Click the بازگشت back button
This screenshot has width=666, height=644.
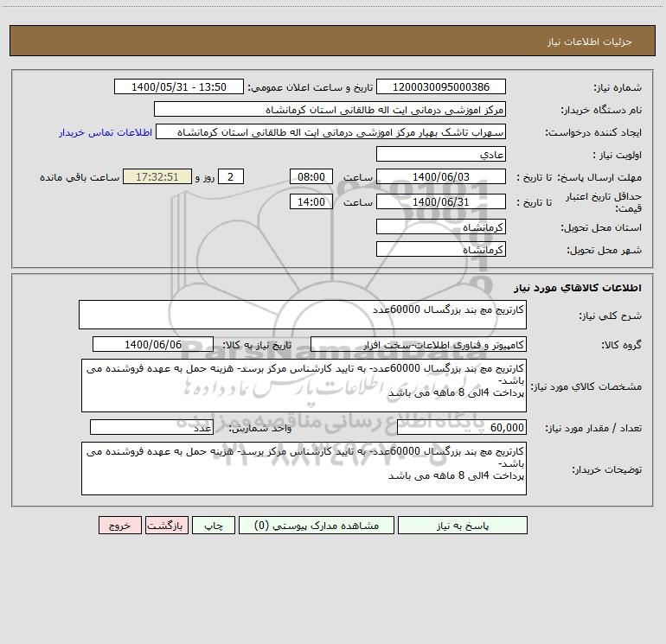click(x=166, y=525)
